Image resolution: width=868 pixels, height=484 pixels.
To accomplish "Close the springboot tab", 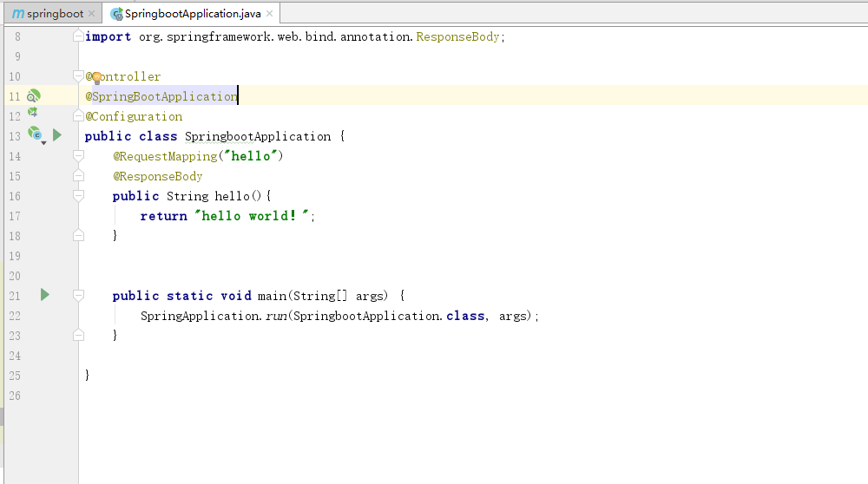I will pos(92,14).
